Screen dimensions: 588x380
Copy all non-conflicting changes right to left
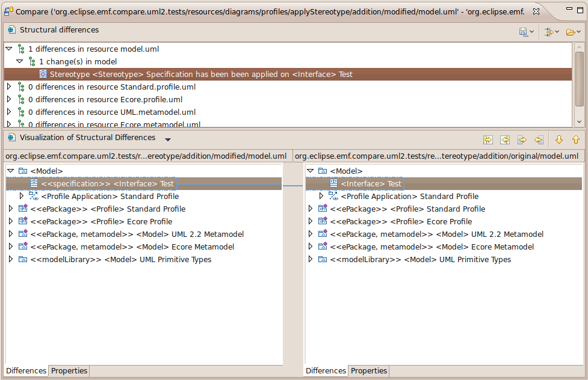click(x=505, y=139)
